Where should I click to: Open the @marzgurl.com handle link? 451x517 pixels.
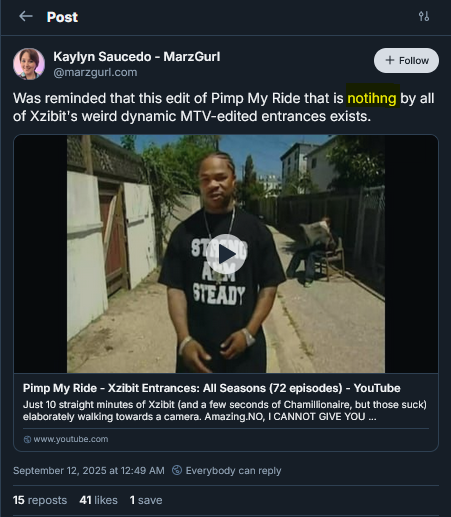pos(95,72)
